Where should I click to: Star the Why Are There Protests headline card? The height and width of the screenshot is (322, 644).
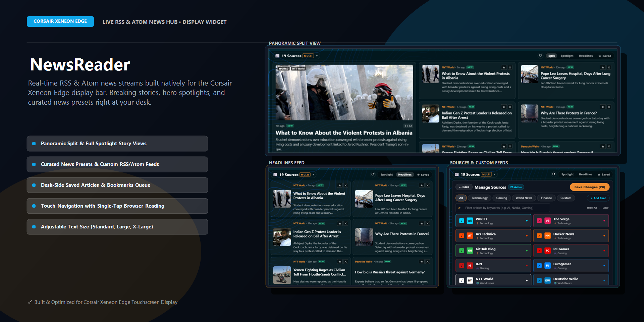click(422, 223)
